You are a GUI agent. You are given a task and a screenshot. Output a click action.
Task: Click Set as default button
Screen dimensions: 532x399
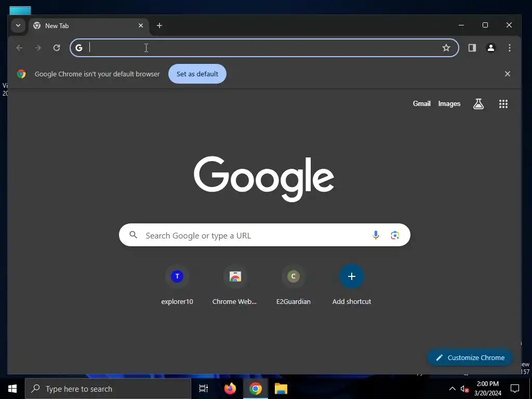(x=197, y=74)
